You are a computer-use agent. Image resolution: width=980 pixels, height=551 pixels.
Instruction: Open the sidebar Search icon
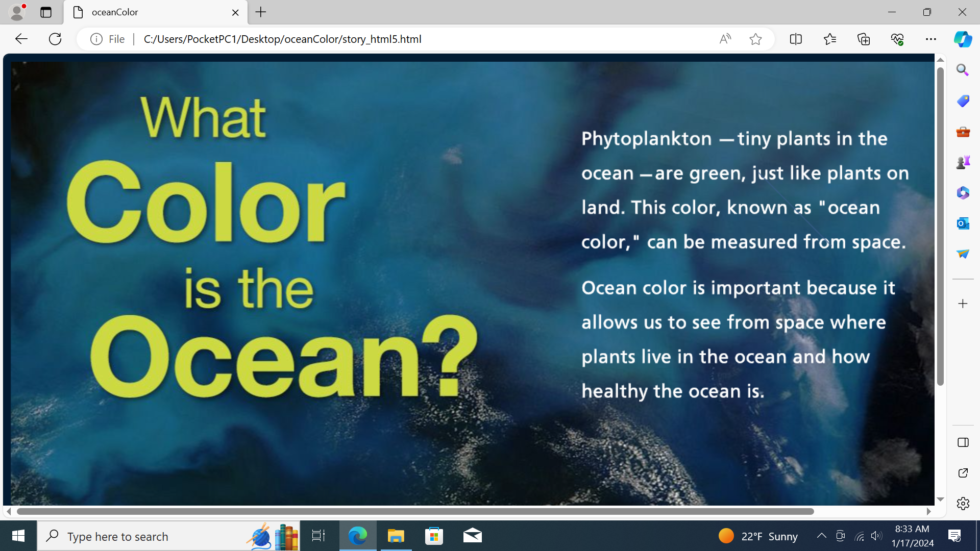pos(963,70)
